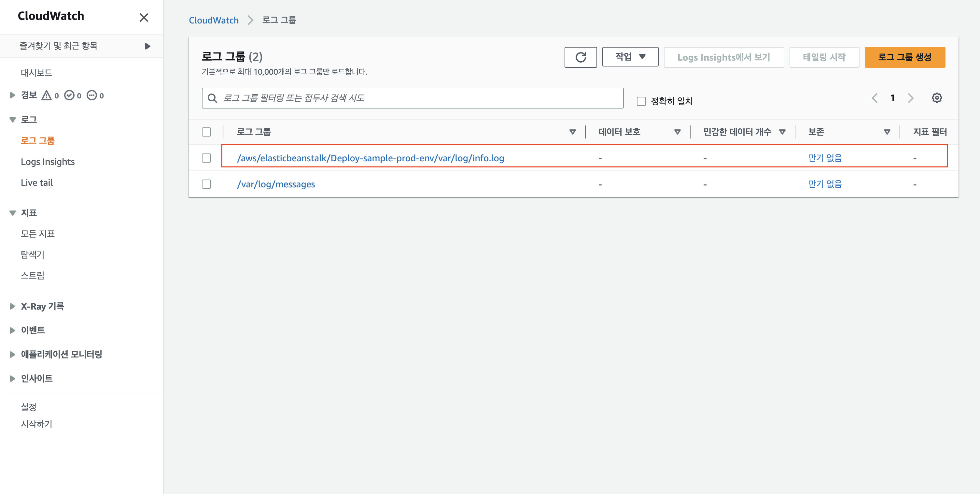Open 설정 in the sidebar
This screenshot has width=980, height=494.
(29, 407)
